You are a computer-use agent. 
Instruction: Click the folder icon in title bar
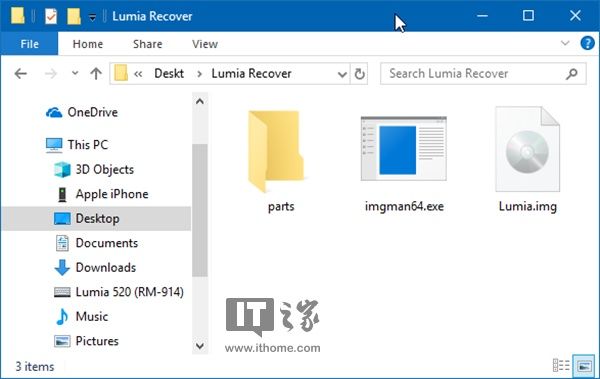point(18,16)
